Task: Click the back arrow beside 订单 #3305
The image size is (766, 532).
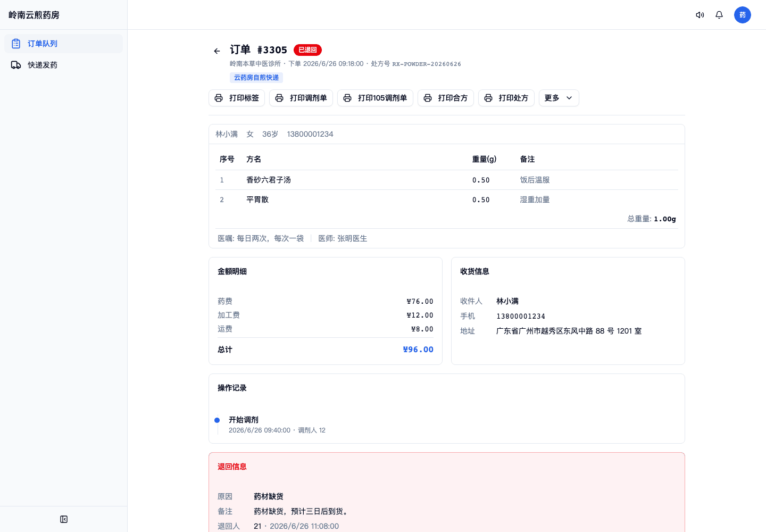Action: point(217,51)
